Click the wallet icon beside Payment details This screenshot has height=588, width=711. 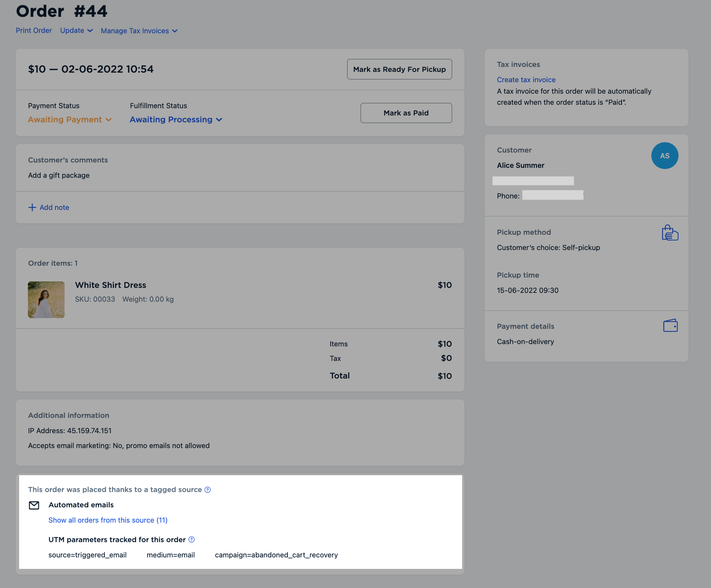click(670, 325)
